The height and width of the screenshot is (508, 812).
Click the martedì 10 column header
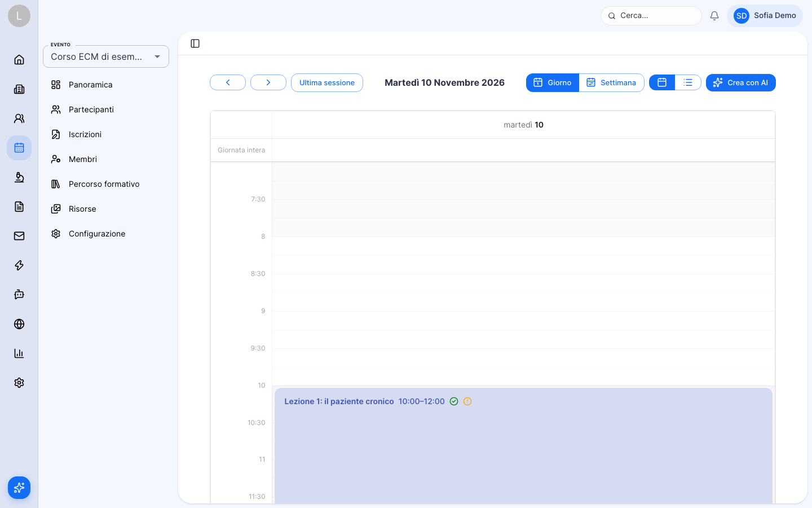tap(523, 125)
